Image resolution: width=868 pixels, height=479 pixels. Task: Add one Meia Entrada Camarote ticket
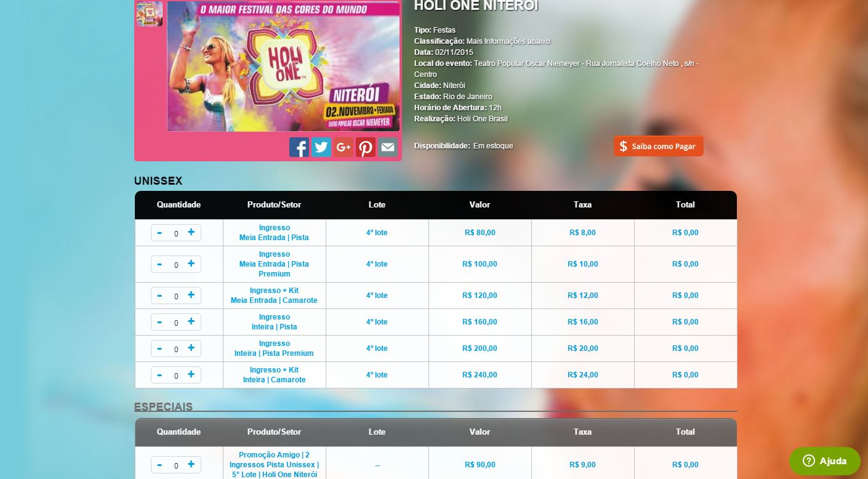pyautogui.click(x=191, y=295)
